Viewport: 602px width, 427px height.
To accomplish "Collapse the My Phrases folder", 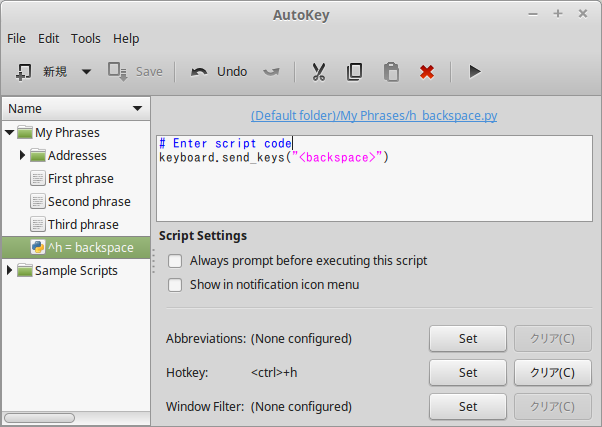I will pos(10,133).
